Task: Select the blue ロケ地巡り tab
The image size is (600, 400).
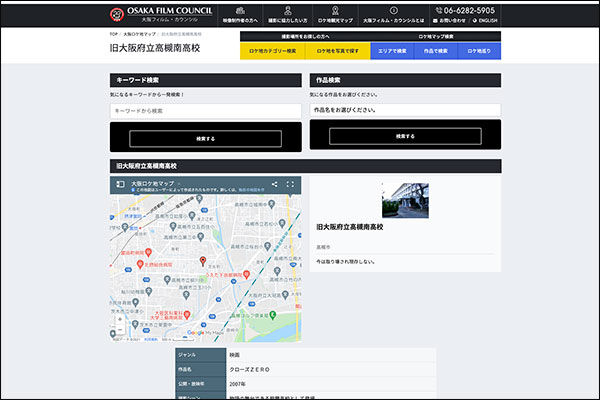Action: (x=479, y=51)
